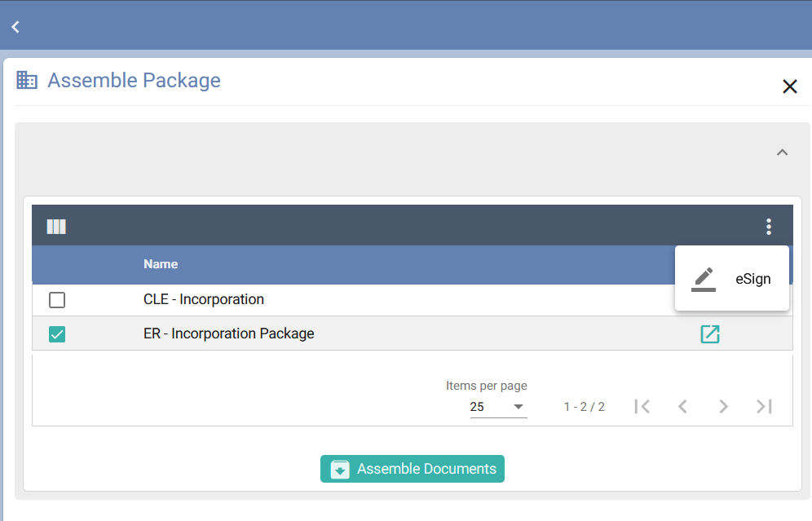Sort by the Name column header
This screenshot has width=812, height=521.
(161, 264)
